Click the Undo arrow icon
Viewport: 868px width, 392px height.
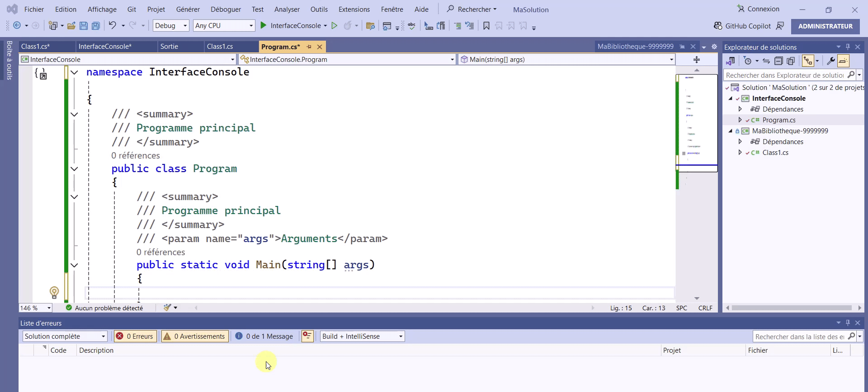click(112, 26)
